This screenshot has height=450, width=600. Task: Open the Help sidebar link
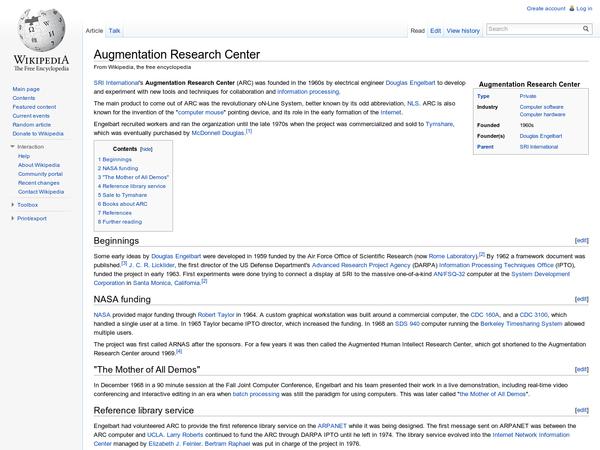point(24,156)
